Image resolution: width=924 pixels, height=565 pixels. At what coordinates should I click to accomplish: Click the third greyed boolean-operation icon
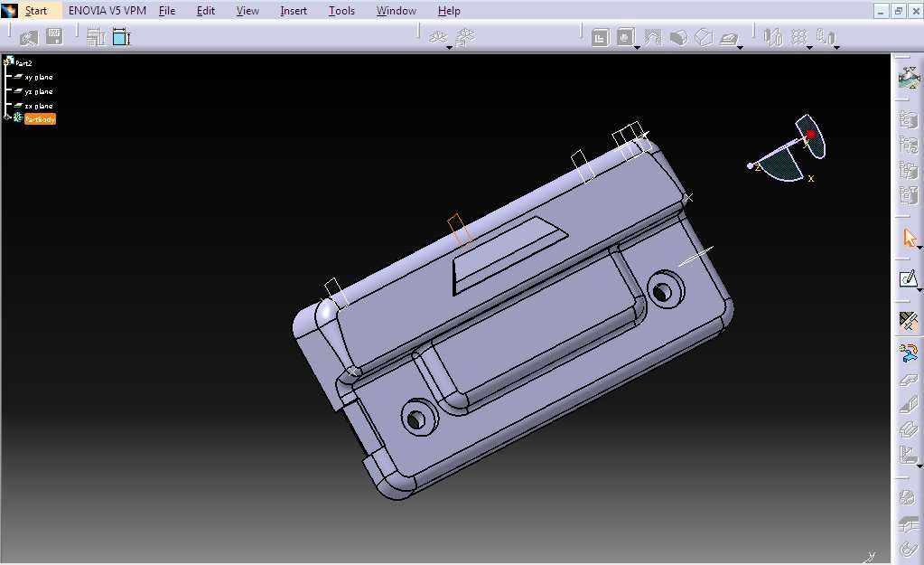[x=908, y=170]
